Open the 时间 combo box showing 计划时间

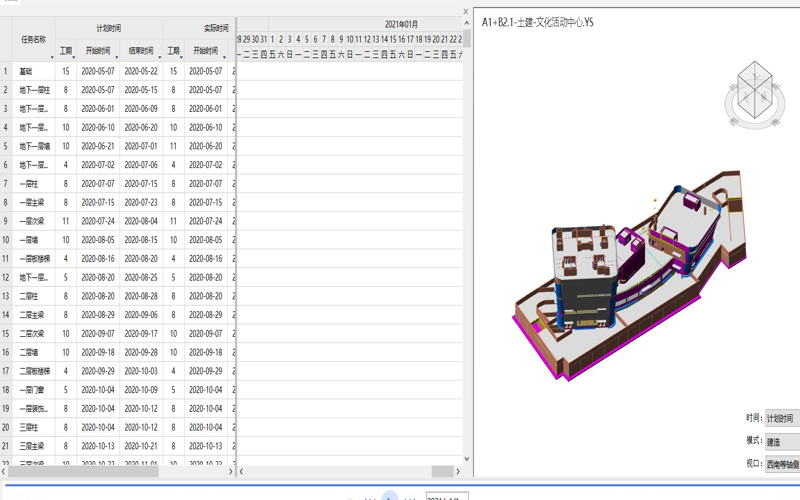pyautogui.click(x=782, y=418)
